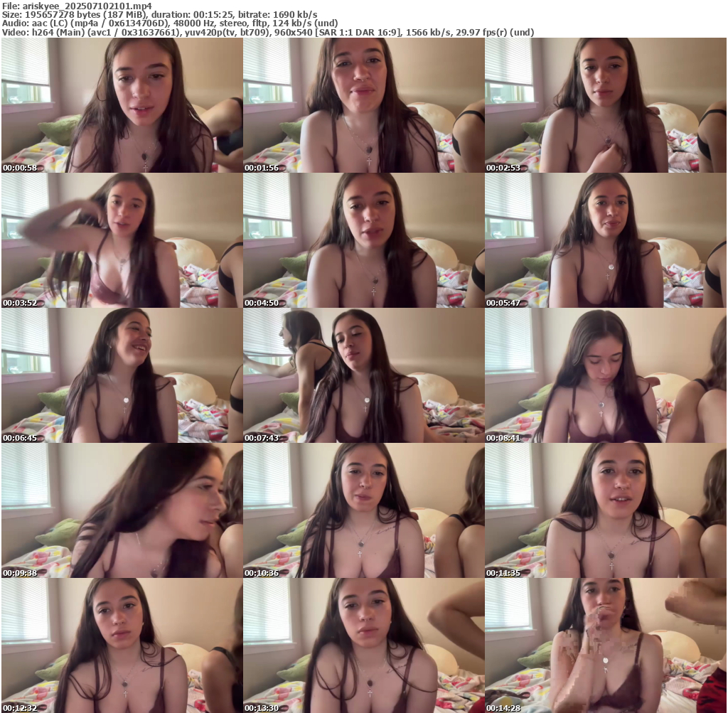This screenshot has width=728, height=713.
Task: Open the thumbnail stamped 00:02:53
Action: 606,105
